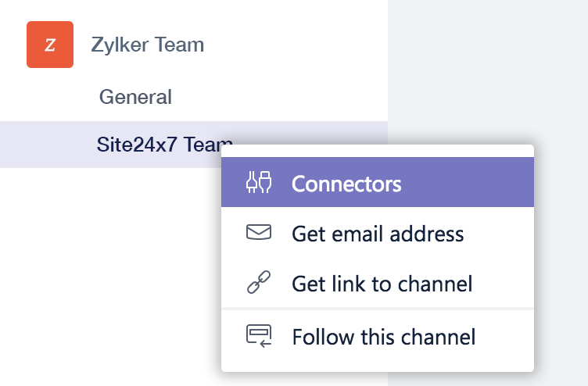Select Get email address menu entry
The image size is (588, 386).
point(377,234)
